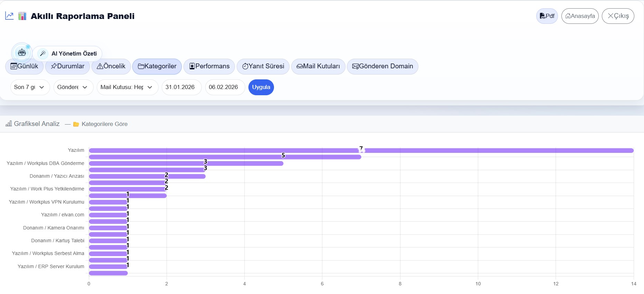The height and width of the screenshot is (294, 644).
Task: Click the start date field 31.01.2026
Action: click(181, 87)
